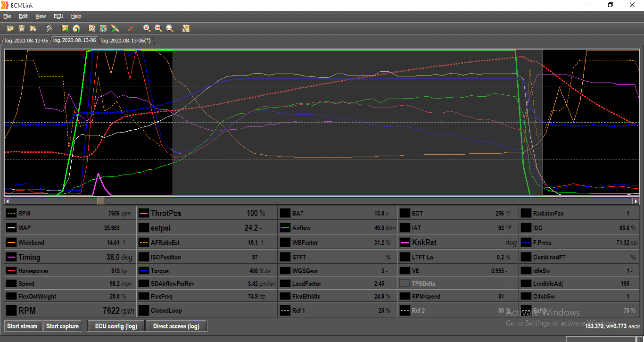Toggle the green ThrotPos legend swatch
Screen dimensions: 644x342
pyautogui.click(x=143, y=213)
